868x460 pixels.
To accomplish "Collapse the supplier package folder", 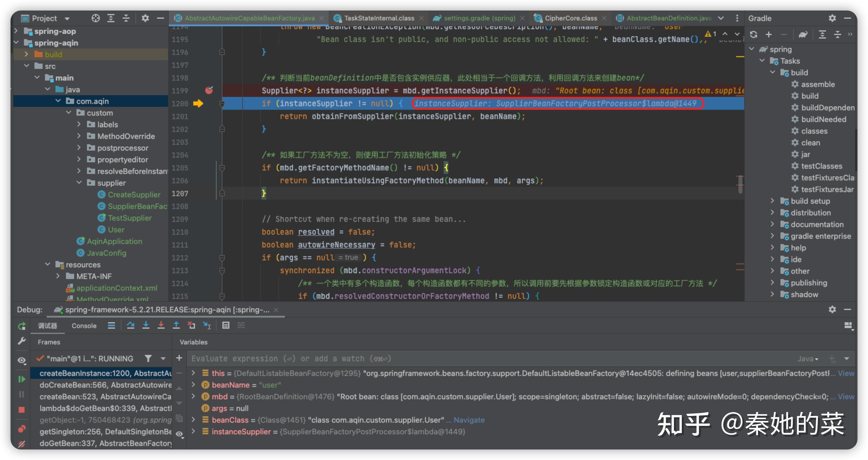I will [x=79, y=183].
